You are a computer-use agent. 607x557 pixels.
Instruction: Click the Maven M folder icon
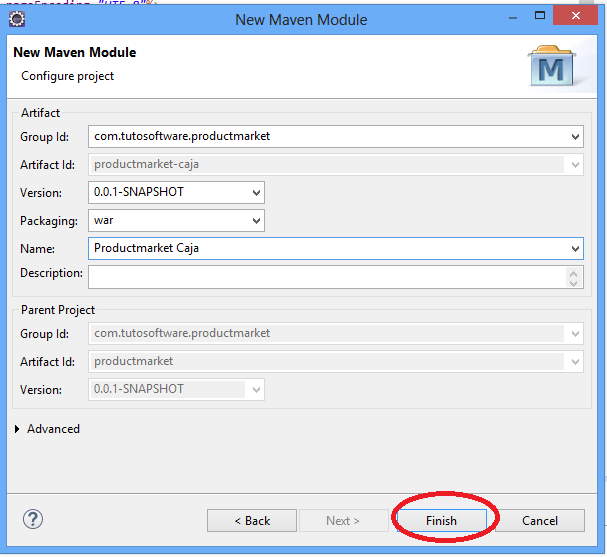(551, 66)
